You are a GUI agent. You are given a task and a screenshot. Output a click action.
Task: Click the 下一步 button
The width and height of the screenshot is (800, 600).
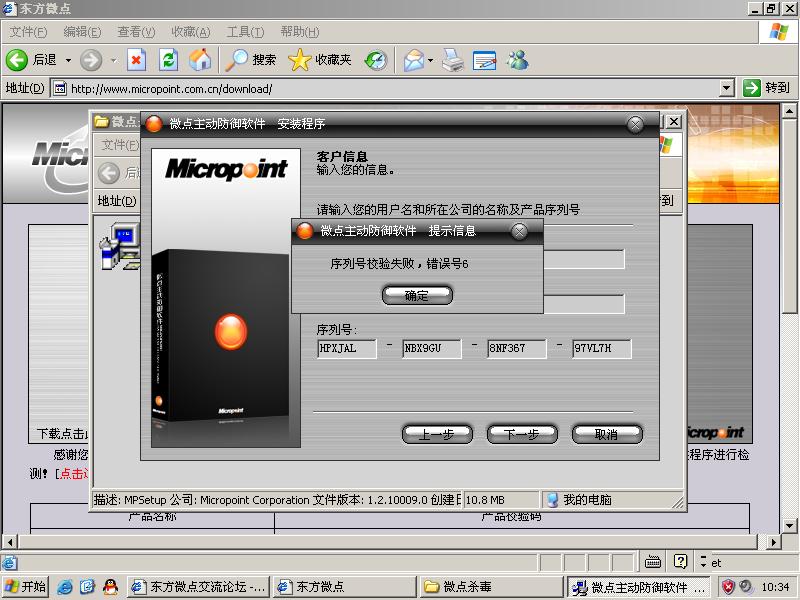click(521, 434)
